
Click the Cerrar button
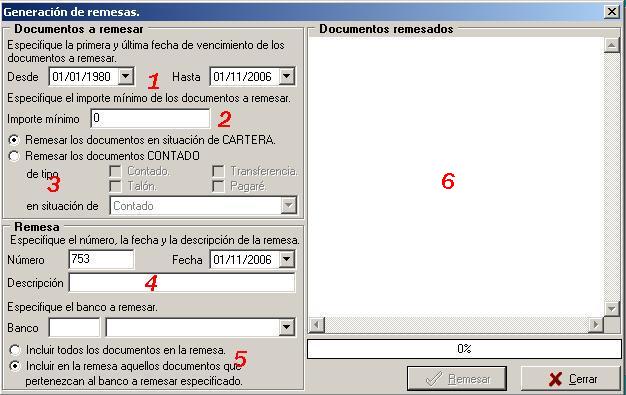point(571,378)
